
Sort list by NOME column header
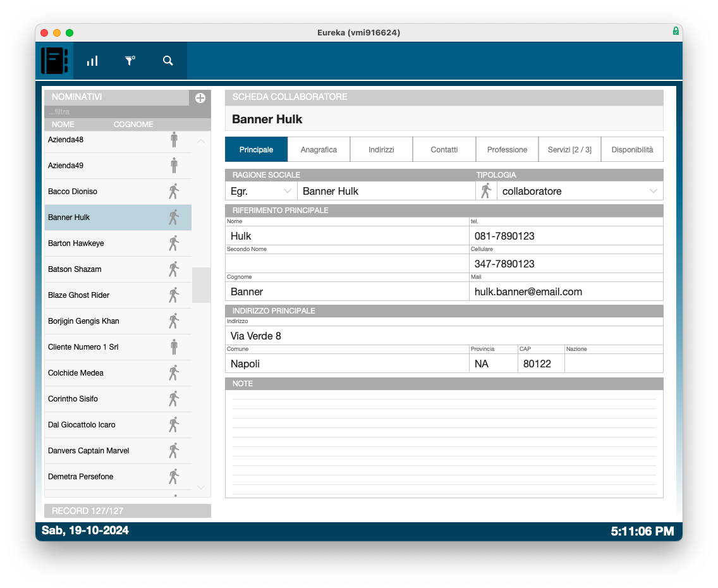coord(63,124)
